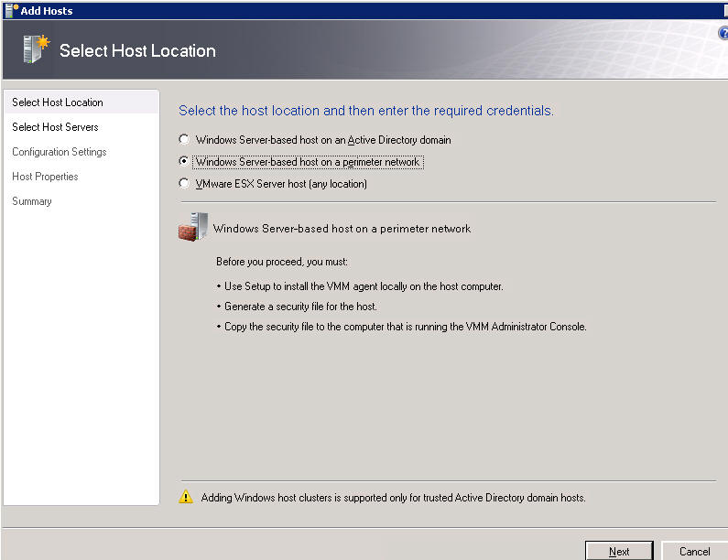The width and height of the screenshot is (728, 560).
Task: Click the yellow warning triangle icon
Action: pyautogui.click(x=186, y=497)
